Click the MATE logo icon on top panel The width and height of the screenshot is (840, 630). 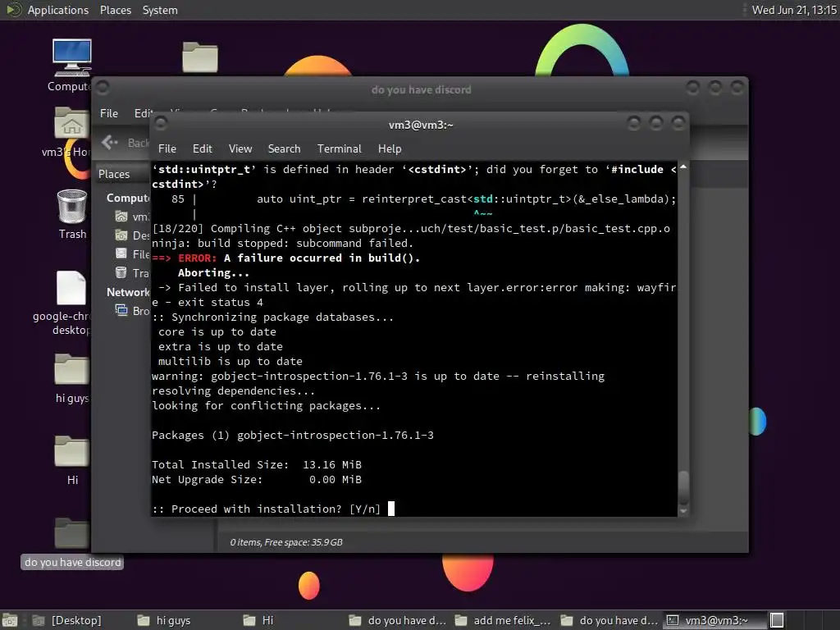pyautogui.click(x=13, y=10)
